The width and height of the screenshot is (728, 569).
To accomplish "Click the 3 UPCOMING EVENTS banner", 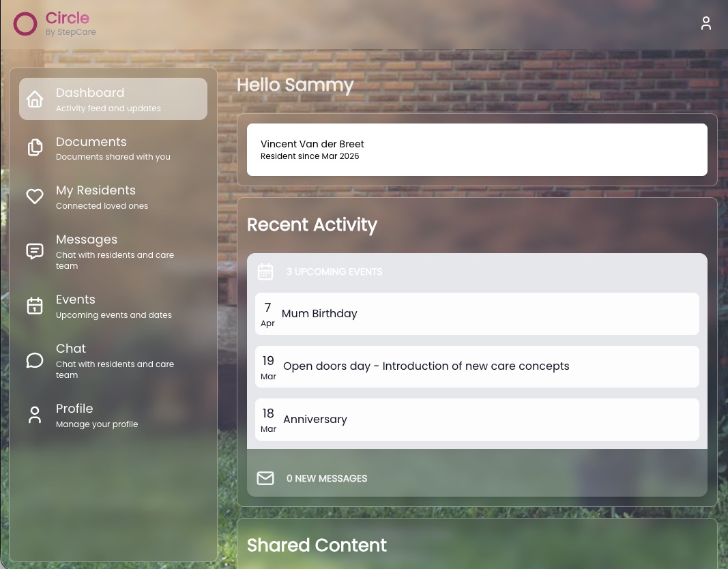I will pyautogui.click(x=334, y=272).
